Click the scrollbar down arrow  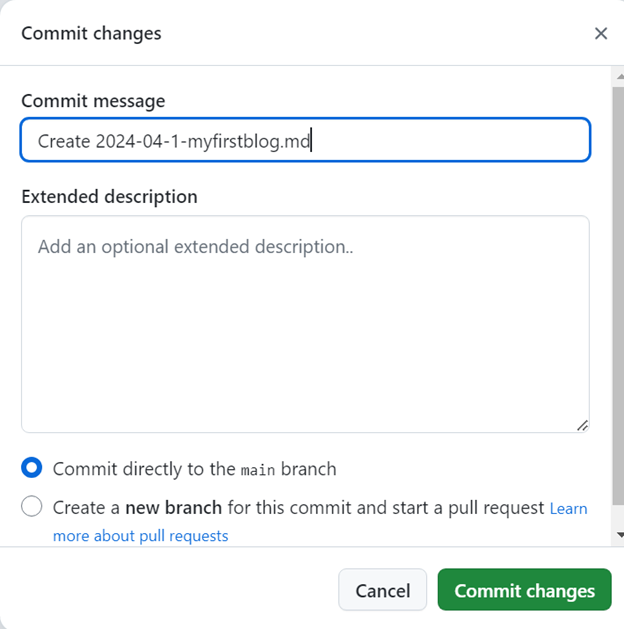[620, 535]
